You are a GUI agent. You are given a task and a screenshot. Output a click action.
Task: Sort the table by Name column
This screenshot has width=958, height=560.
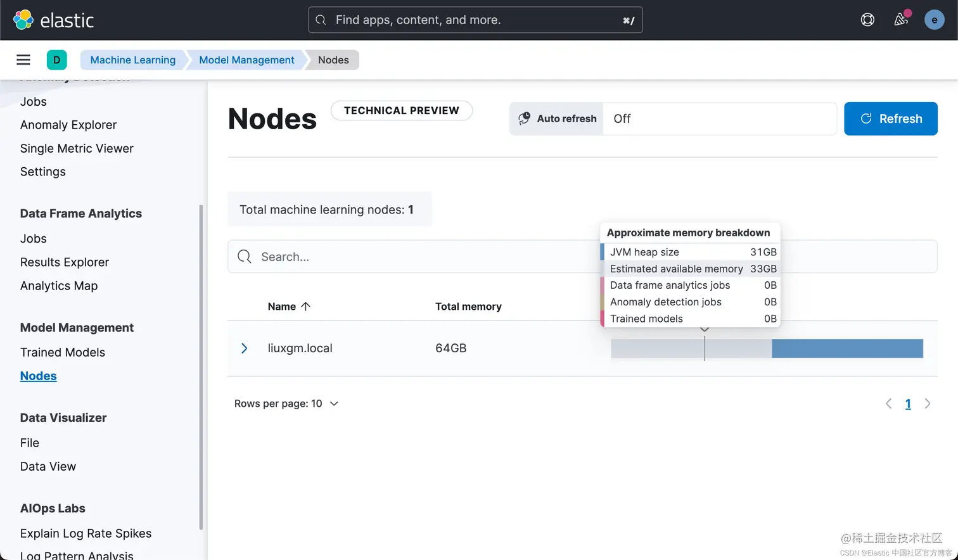pos(289,306)
